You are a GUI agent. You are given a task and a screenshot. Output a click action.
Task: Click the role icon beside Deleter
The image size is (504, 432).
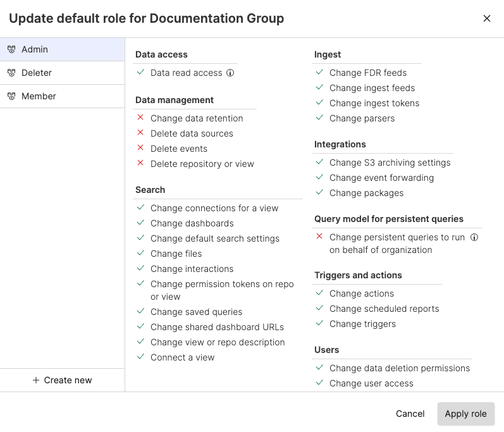coord(11,73)
